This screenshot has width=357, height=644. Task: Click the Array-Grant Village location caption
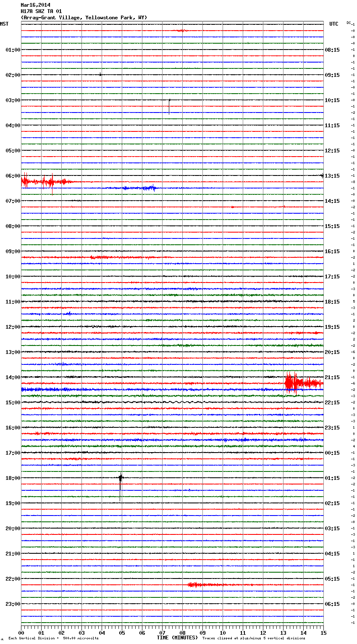pos(84,18)
